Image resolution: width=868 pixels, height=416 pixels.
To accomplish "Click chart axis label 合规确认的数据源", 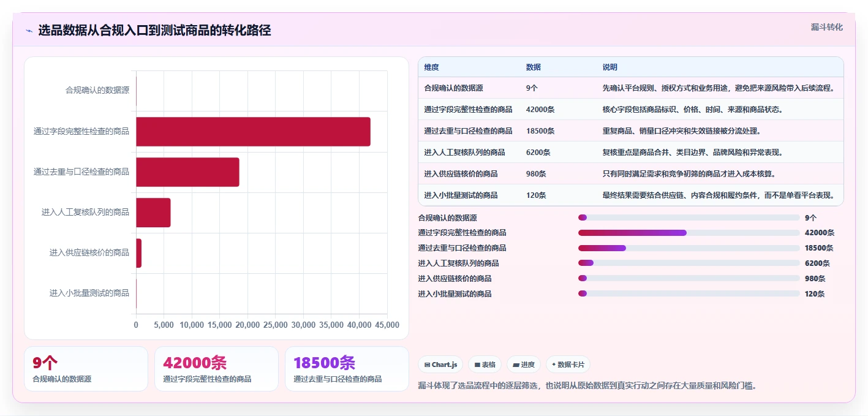I will coord(97,90).
